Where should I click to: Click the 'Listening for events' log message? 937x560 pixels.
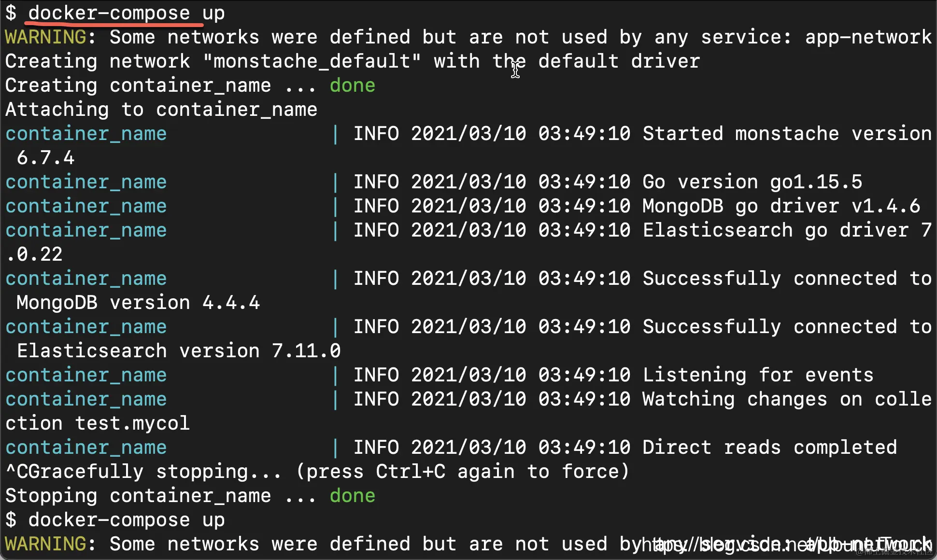coord(758,375)
